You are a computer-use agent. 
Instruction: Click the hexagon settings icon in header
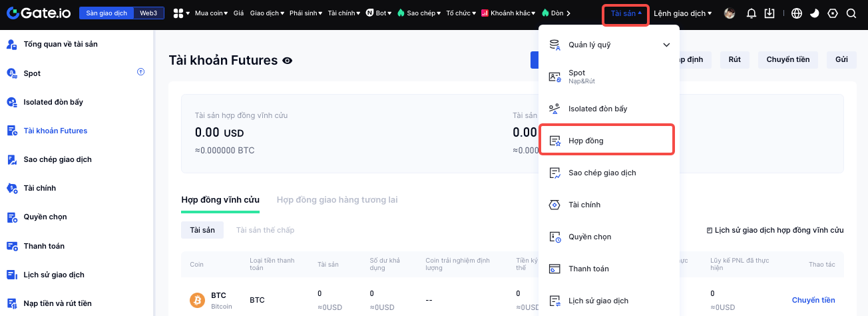pyautogui.click(x=833, y=13)
